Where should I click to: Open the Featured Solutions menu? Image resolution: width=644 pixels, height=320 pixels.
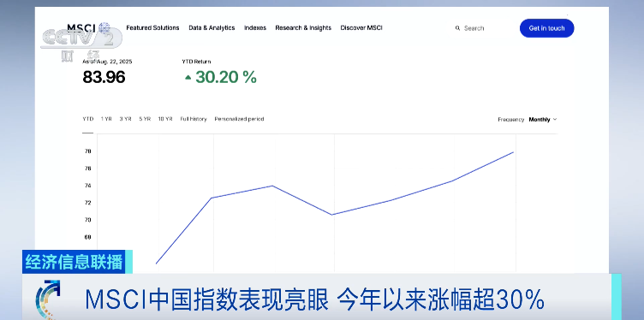(x=152, y=28)
